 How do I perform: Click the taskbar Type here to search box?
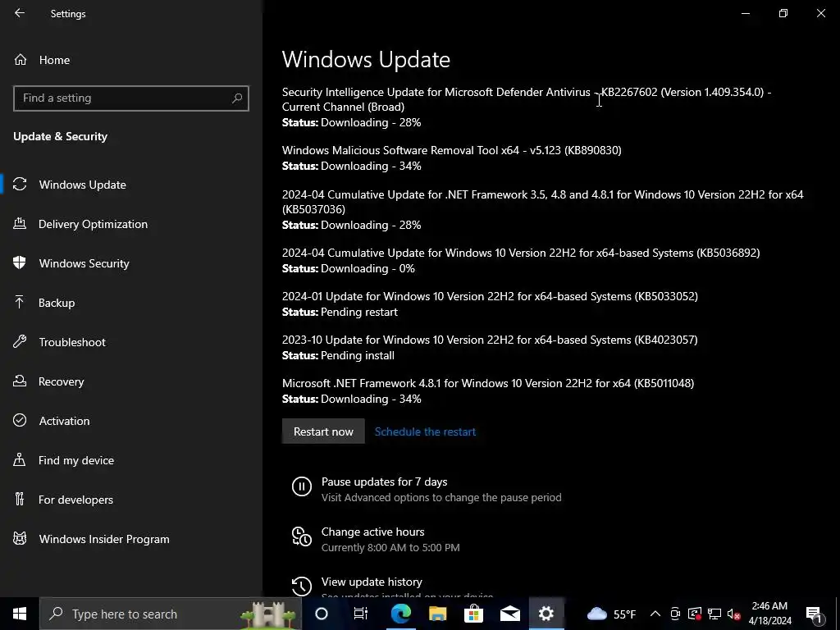coord(171,614)
